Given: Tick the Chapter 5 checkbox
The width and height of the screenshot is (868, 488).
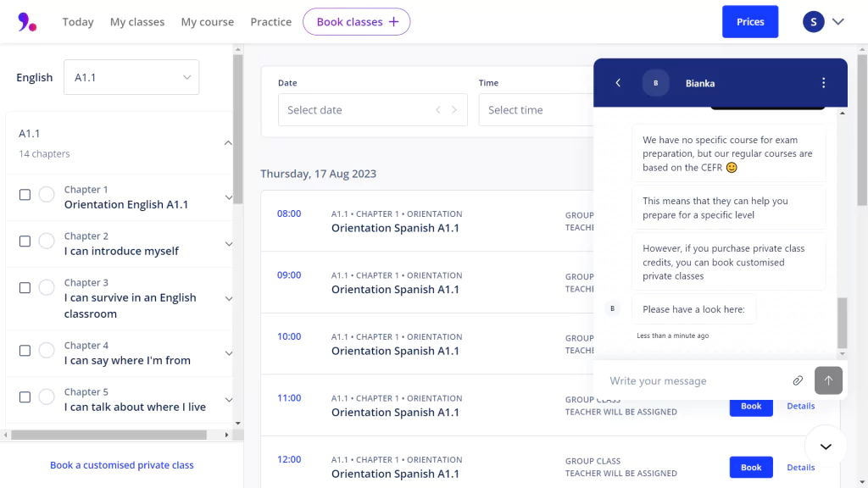Looking at the screenshot, I should (25, 397).
